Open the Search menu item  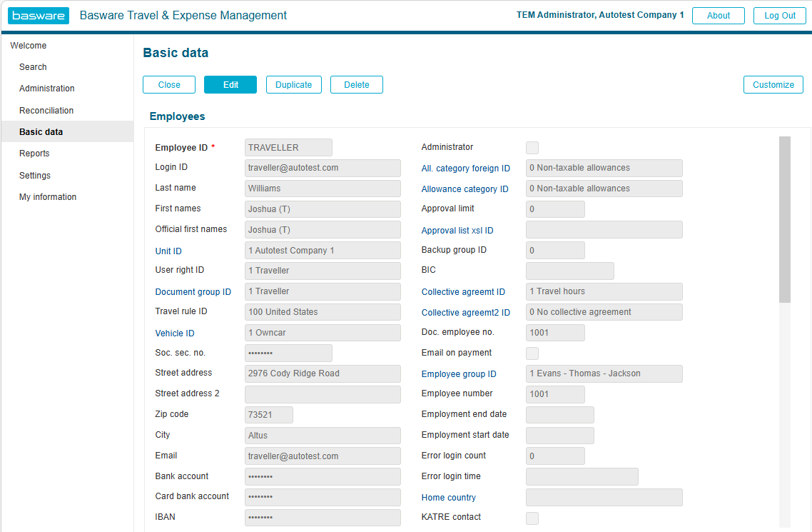coord(33,67)
